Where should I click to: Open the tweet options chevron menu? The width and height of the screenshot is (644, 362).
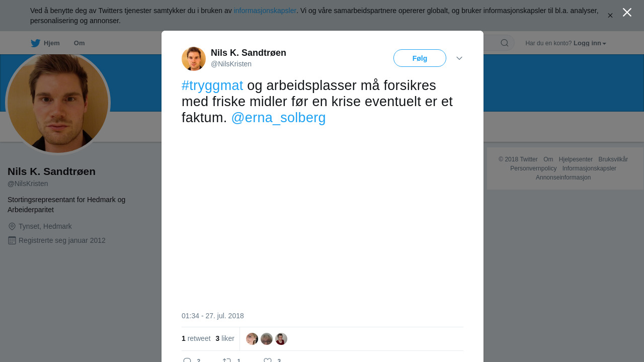[459, 58]
